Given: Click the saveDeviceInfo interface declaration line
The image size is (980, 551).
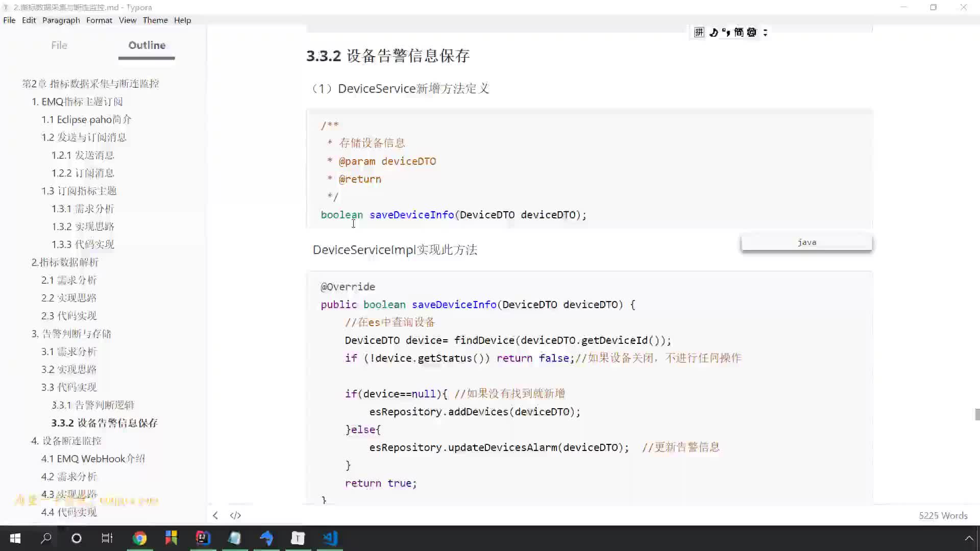Looking at the screenshot, I should tap(454, 215).
